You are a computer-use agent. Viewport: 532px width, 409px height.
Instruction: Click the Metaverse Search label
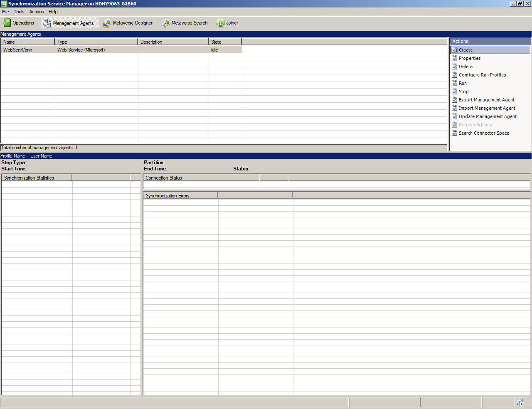click(x=190, y=23)
